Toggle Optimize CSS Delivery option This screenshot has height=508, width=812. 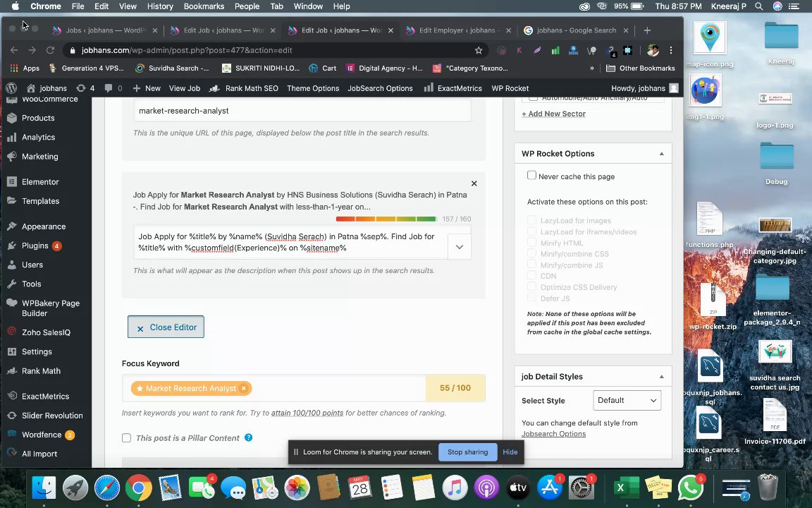pyautogui.click(x=532, y=286)
